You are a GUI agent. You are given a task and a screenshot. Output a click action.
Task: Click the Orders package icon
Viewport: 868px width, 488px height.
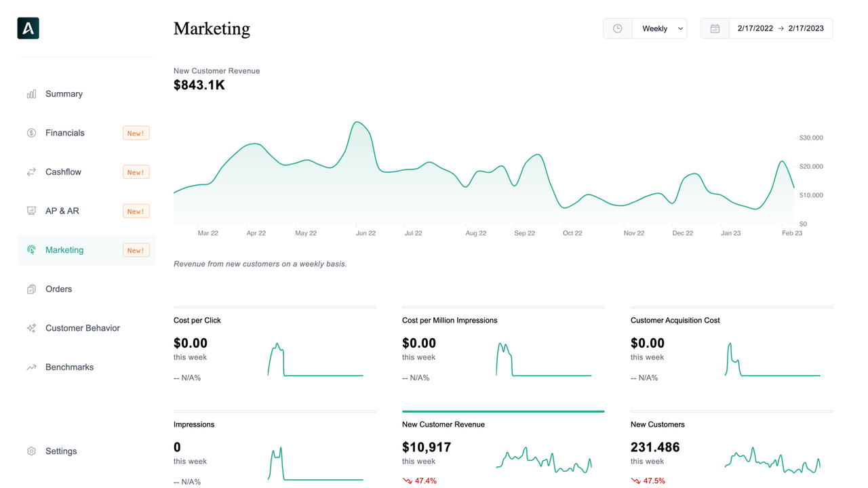point(31,289)
